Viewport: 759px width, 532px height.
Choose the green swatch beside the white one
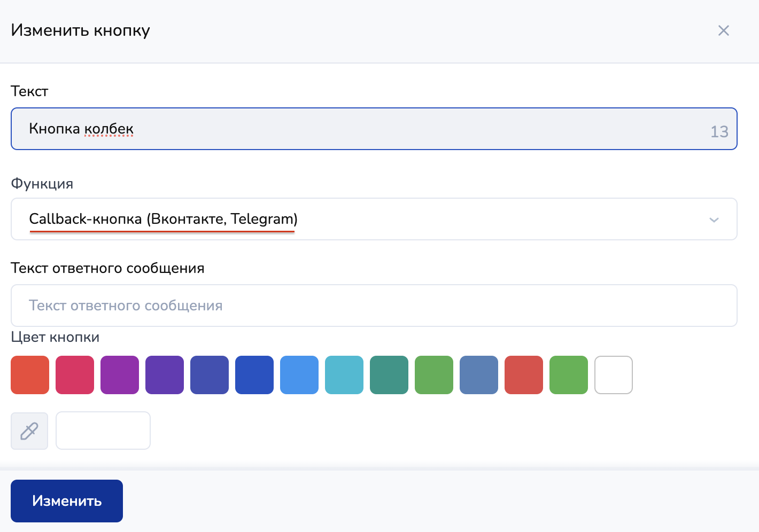pos(569,375)
